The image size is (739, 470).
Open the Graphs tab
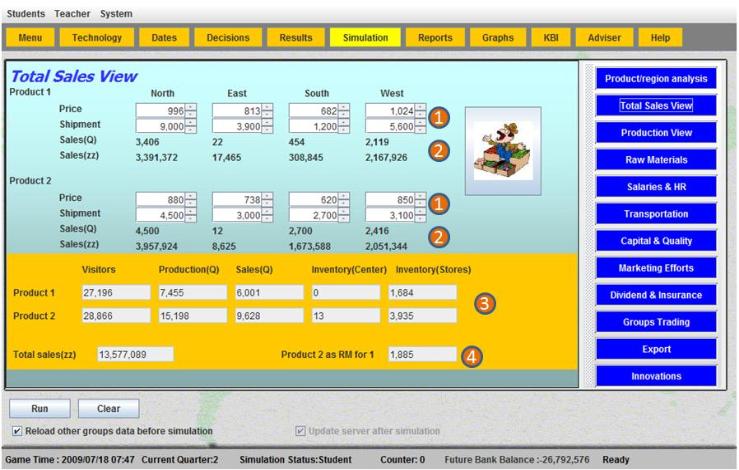pos(497,37)
